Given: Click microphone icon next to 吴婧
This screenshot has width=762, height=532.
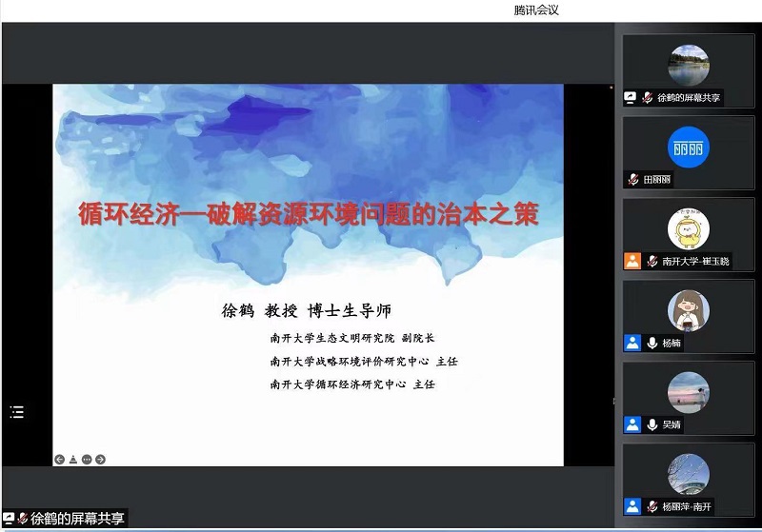Looking at the screenshot, I should pyautogui.click(x=652, y=424).
